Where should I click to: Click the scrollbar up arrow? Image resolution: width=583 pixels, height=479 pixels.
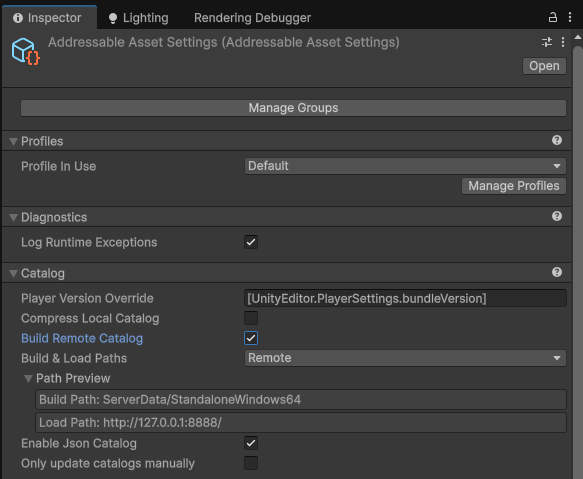(x=578, y=37)
